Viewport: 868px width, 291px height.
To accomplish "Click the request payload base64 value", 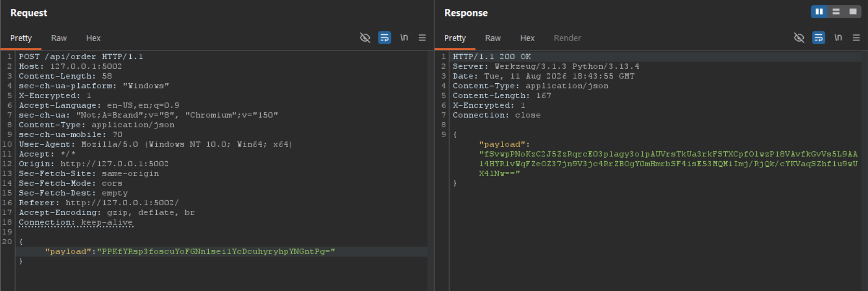I will (x=216, y=252).
